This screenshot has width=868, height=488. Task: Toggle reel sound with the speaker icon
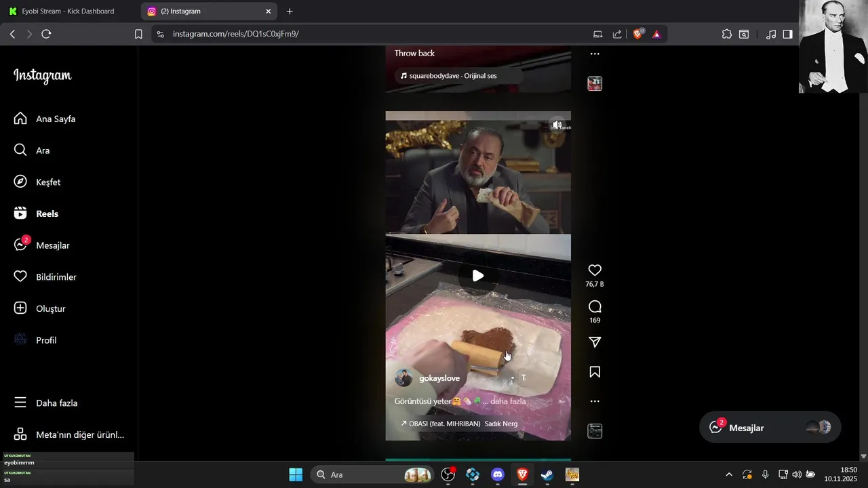pyautogui.click(x=557, y=125)
